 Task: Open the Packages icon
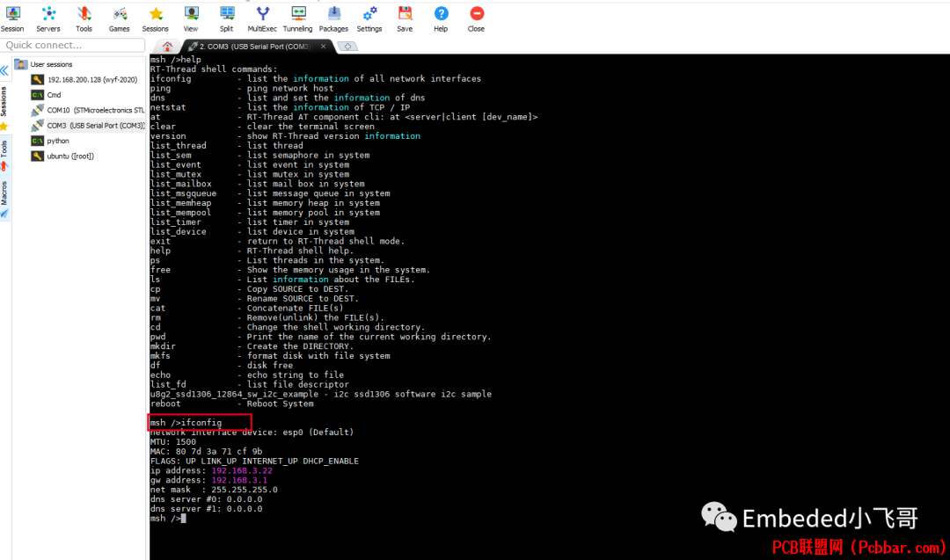334,18
